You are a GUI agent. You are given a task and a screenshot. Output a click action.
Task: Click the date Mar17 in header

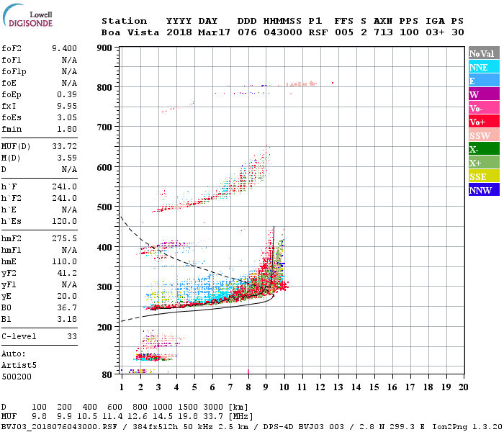(x=214, y=32)
